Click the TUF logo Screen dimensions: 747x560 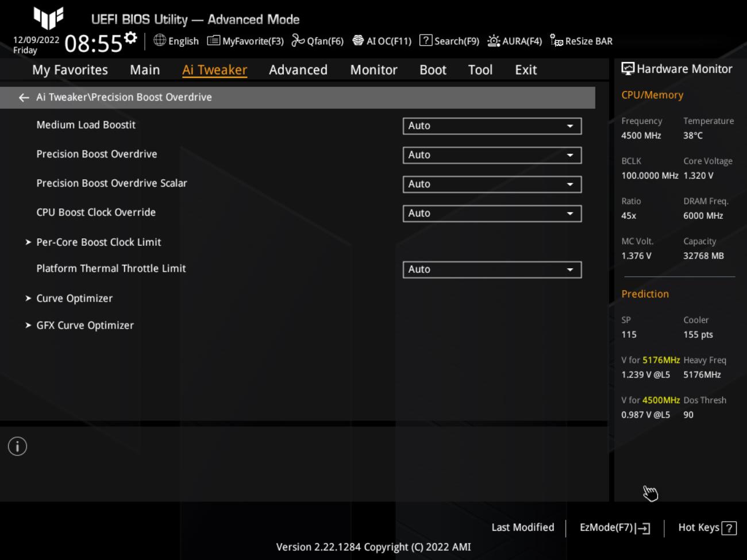tap(49, 18)
